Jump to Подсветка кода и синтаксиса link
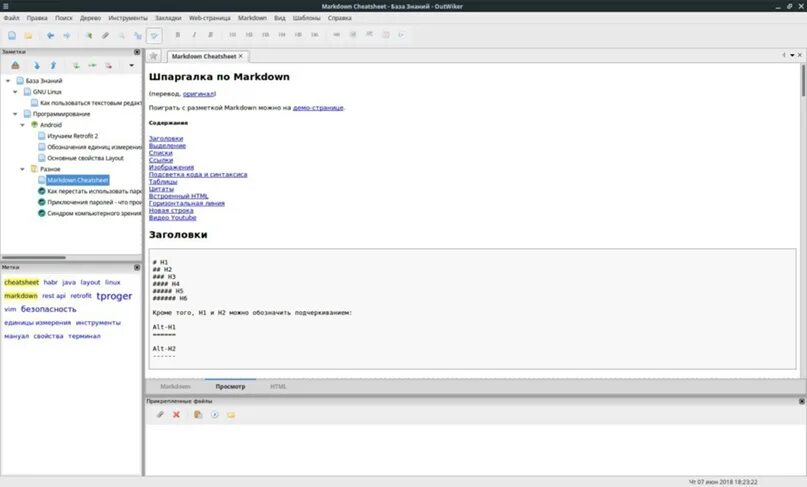Image resolution: width=807 pixels, height=487 pixels. pos(198,175)
